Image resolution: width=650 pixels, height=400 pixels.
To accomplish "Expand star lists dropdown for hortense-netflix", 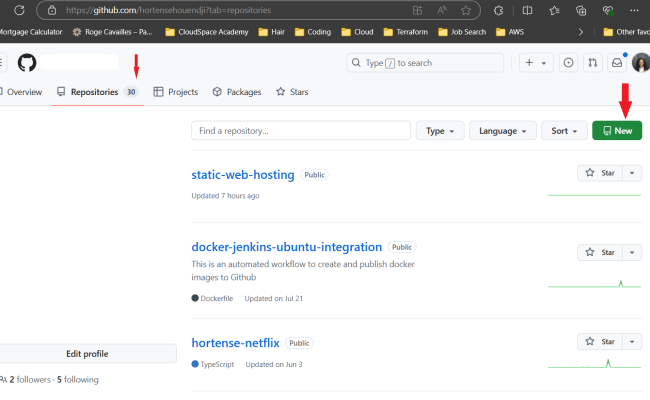I will pyautogui.click(x=632, y=342).
